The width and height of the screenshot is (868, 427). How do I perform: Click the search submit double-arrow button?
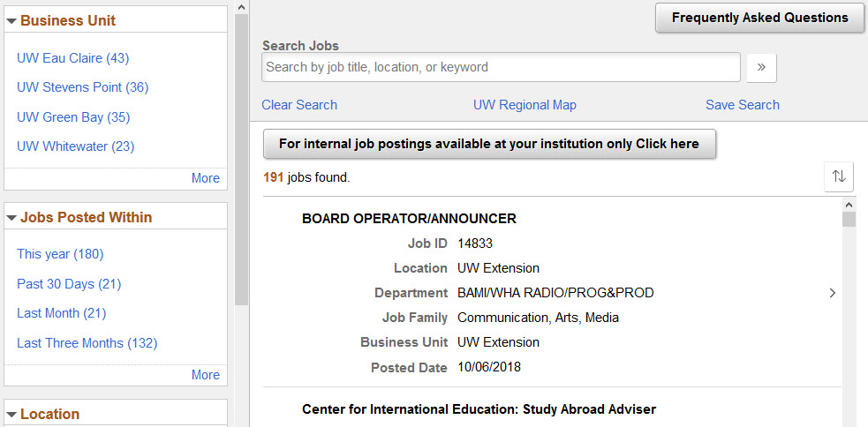[x=761, y=67]
